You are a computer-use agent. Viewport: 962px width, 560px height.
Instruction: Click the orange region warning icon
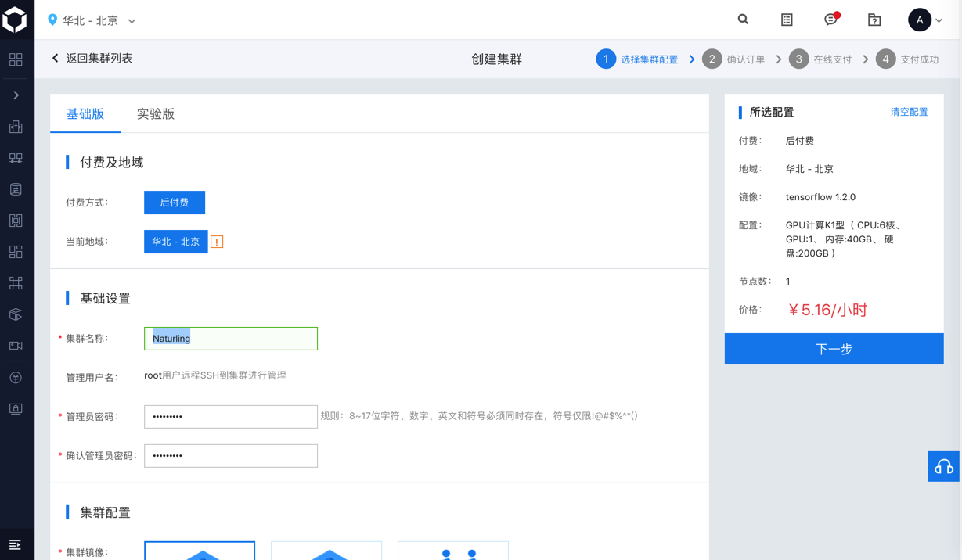point(217,242)
